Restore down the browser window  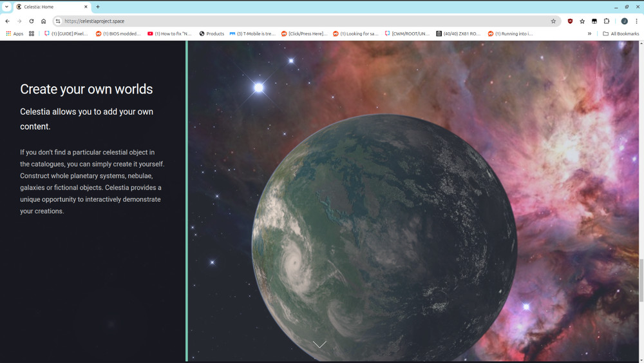click(x=627, y=7)
